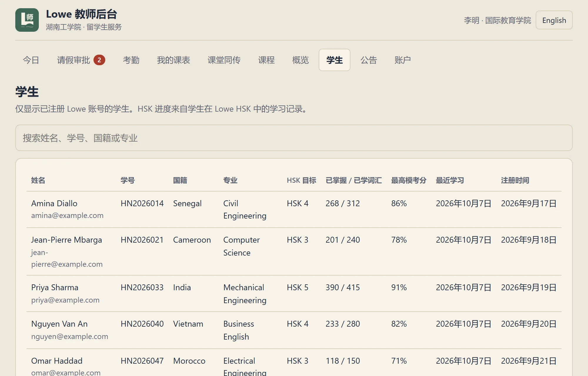The image size is (588, 376).
Task: Click student ID HN2026040
Action: [142, 324]
